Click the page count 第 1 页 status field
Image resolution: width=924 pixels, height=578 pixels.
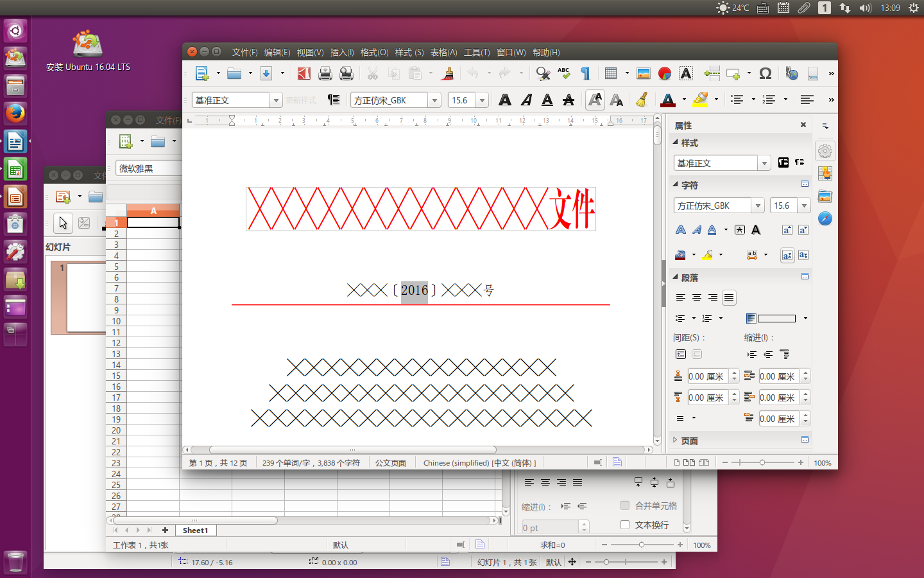[x=218, y=463]
